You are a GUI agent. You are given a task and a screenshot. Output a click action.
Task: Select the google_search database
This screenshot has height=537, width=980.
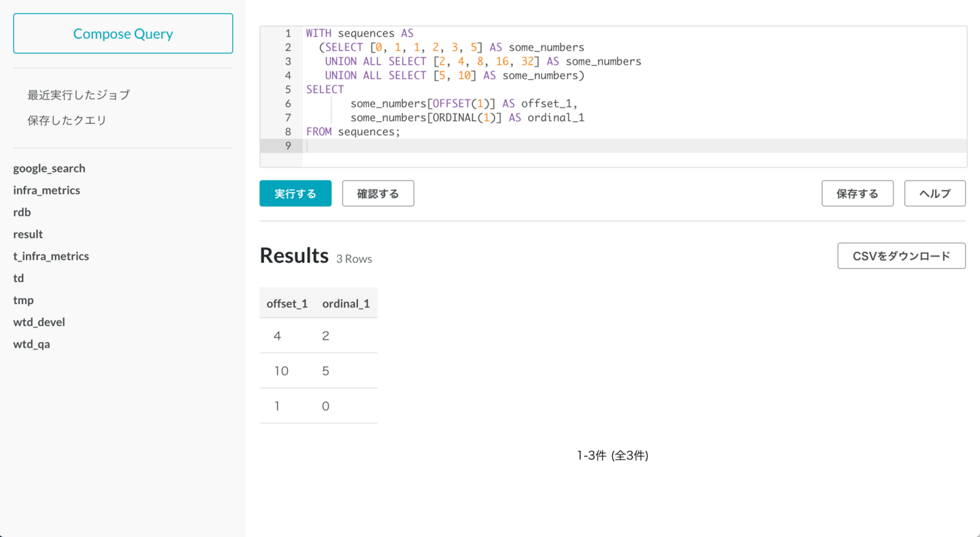pyautogui.click(x=49, y=168)
